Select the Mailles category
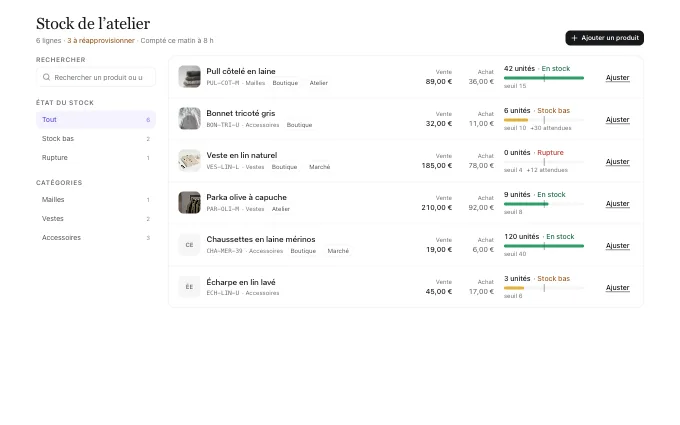The image size is (680, 425). (96, 199)
